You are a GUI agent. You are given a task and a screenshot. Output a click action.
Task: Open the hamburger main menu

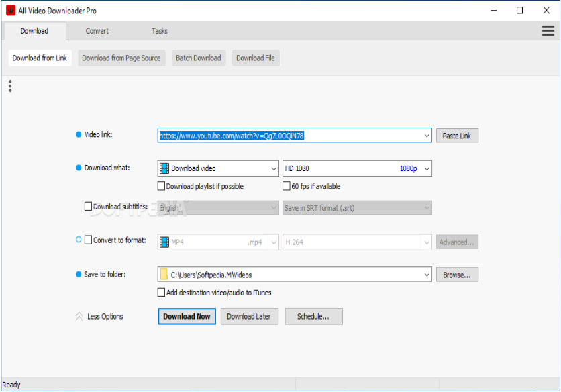click(x=548, y=31)
